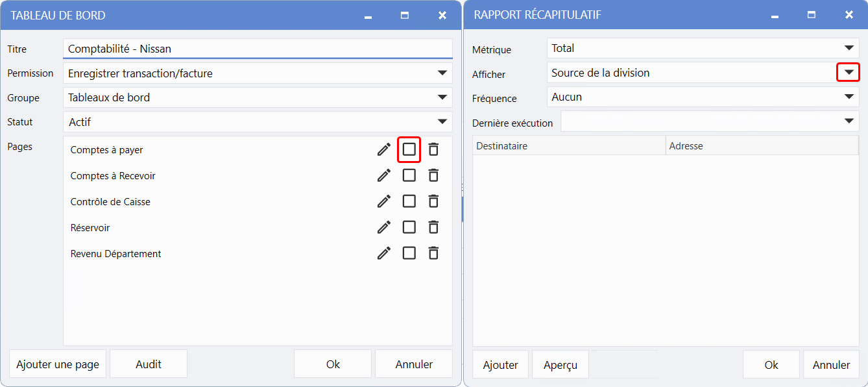
Task: Open the Audit log button
Action: (x=149, y=364)
